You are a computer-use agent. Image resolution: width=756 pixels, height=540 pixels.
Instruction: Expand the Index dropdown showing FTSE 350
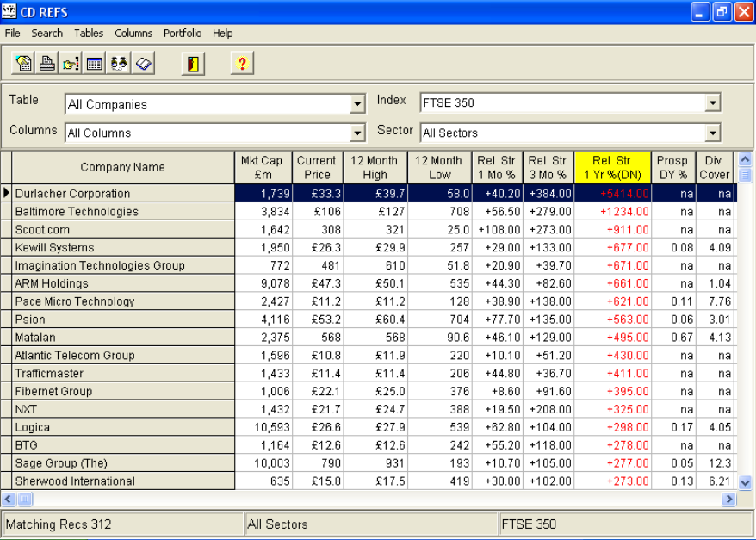[x=713, y=102]
